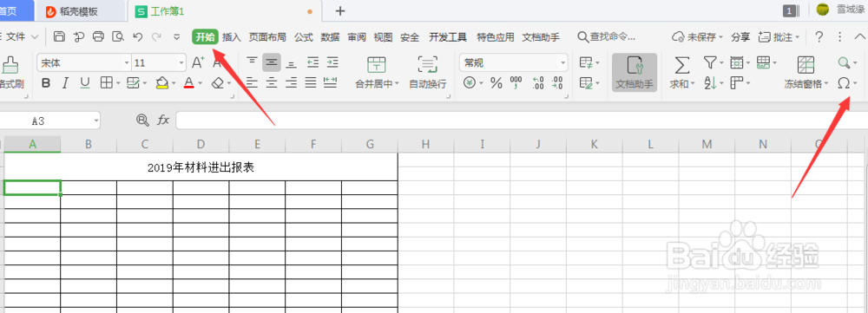Undo the last action
Screen dimensions: 868x313
coord(138,37)
